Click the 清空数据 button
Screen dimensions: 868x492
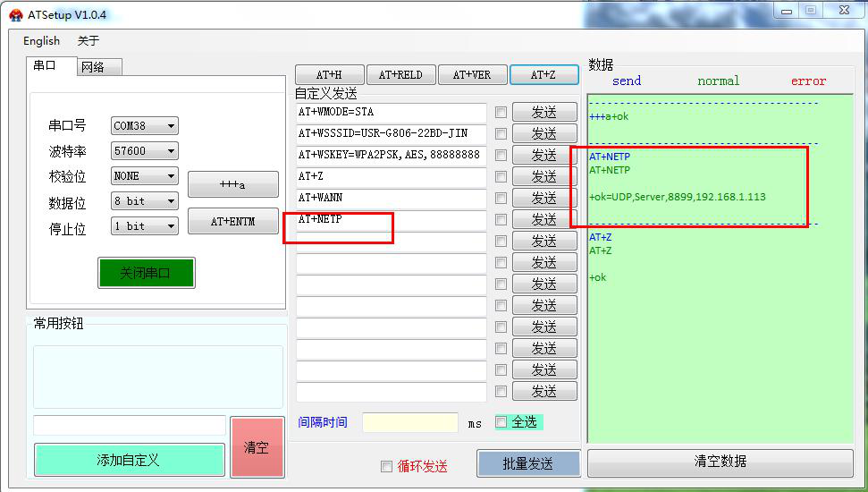point(720,462)
